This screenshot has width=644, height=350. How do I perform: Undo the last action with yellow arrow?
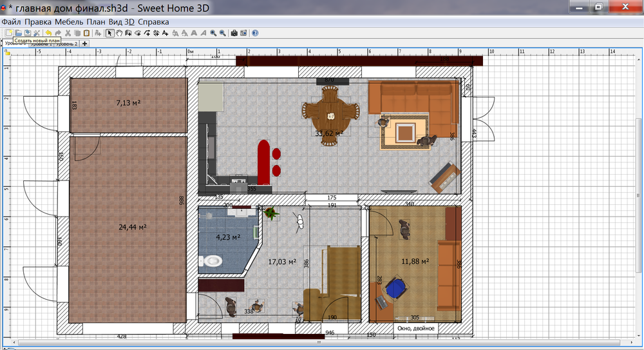tap(48, 33)
